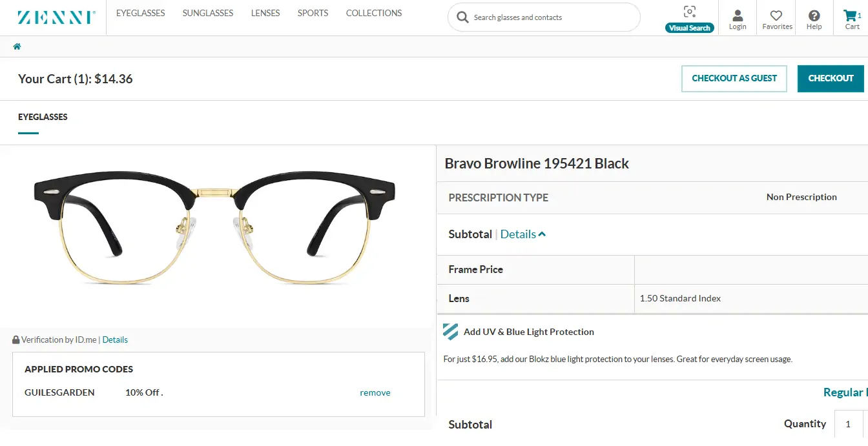Click the Blokz blue light protection icon

point(451,332)
